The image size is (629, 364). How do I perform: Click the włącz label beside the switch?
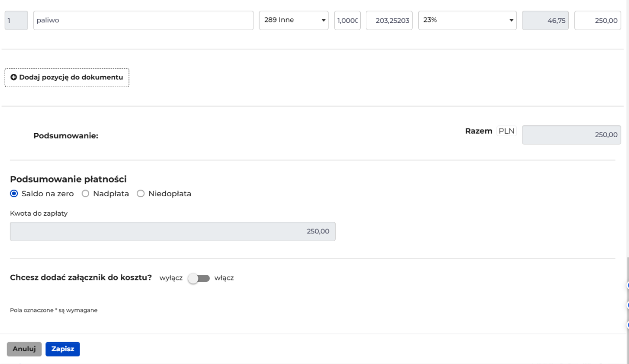click(x=224, y=278)
